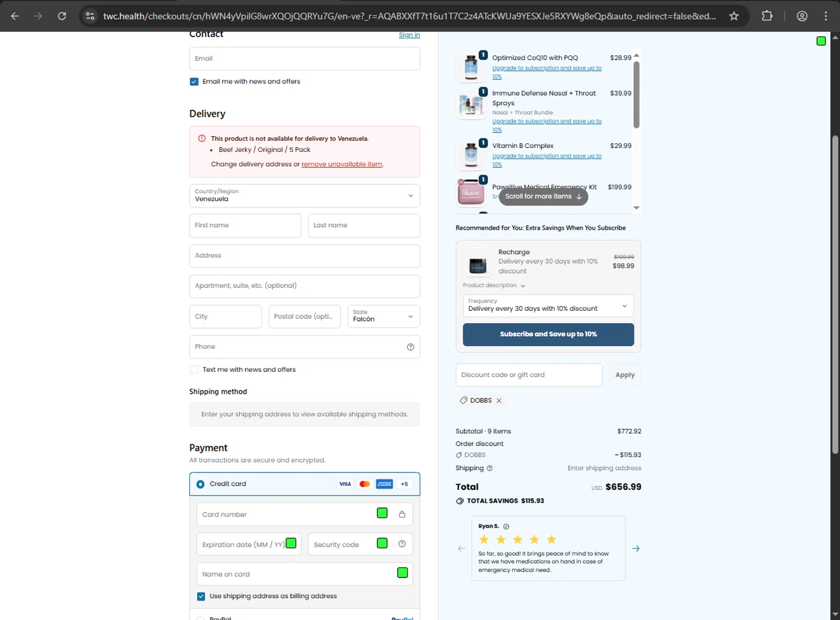Click Scroll for more items button

pos(543,197)
